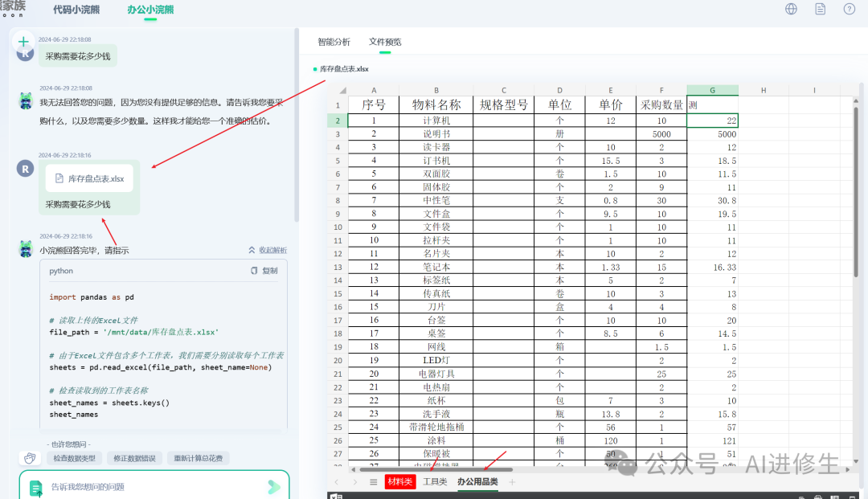This screenshot has width=868, height=499.
Task: Click the 小浣熊回答完毕 status text
Action: click(84, 251)
